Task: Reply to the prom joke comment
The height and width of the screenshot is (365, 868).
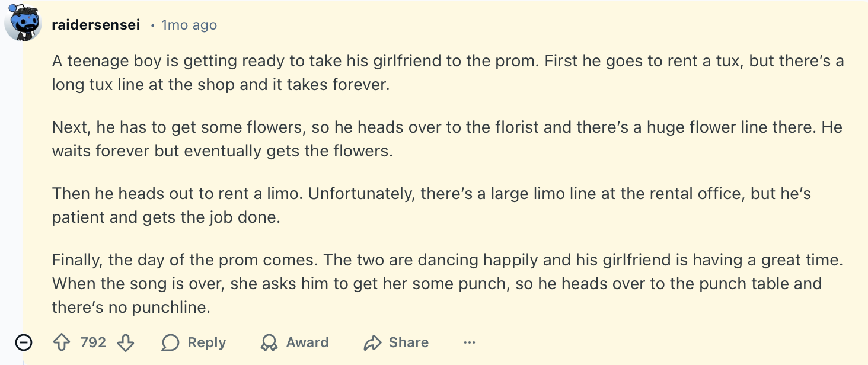Action: click(x=193, y=342)
